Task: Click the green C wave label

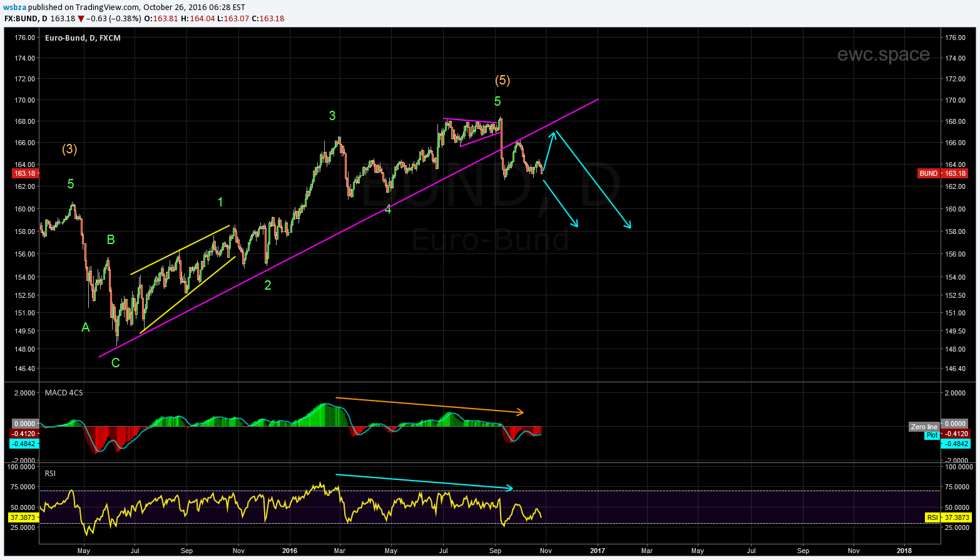Action: click(116, 363)
